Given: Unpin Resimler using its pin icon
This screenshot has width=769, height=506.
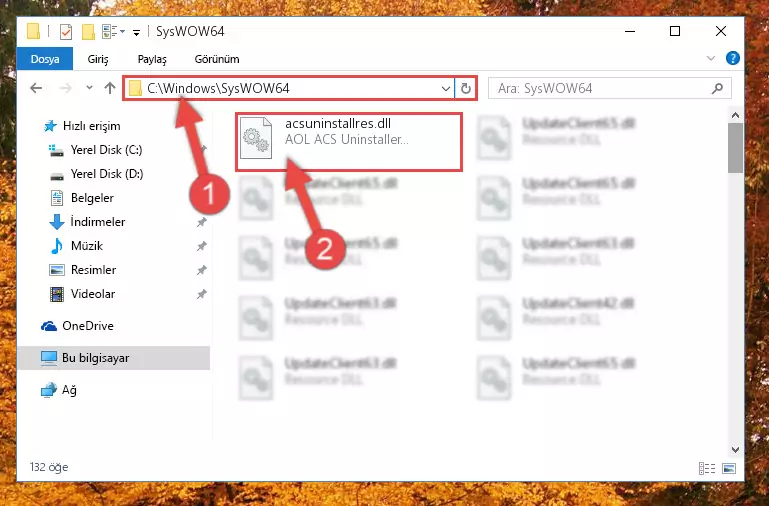Looking at the screenshot, I should (201, 270).
